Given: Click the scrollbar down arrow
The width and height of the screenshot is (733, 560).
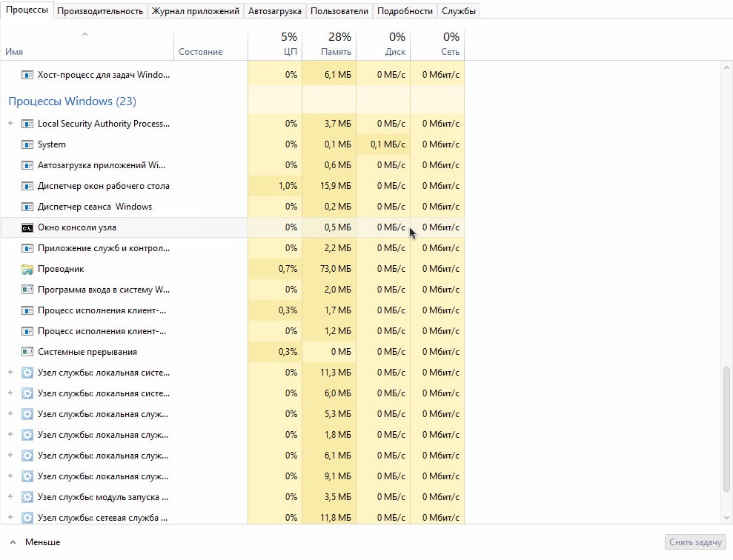Looking at the screenshot, I should (x=726, y=518).
